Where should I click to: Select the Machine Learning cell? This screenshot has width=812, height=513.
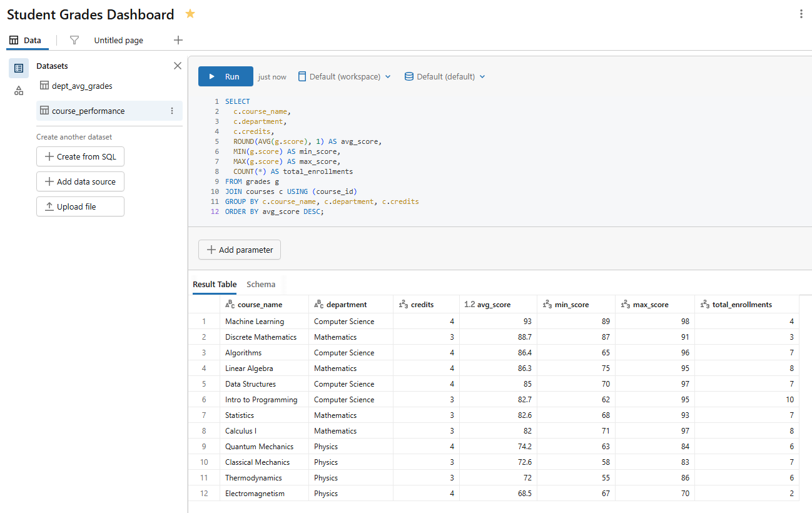(264, 322)
